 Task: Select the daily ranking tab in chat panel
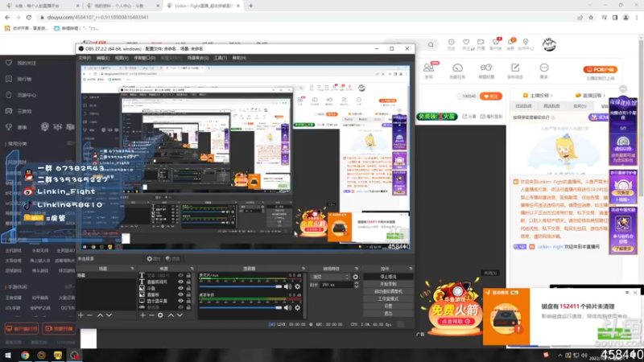[523, 106]
